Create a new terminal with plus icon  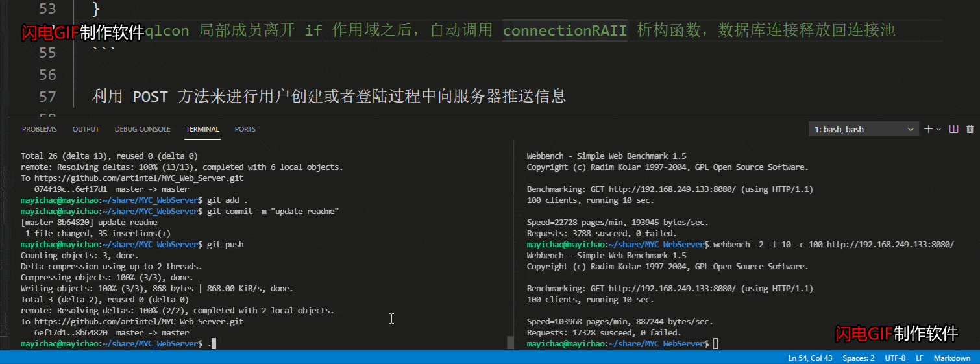(929, 129)
